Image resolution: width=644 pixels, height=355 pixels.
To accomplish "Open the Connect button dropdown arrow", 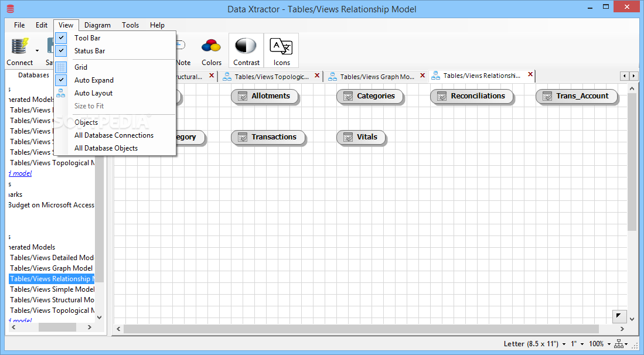I will coord(37,51).
